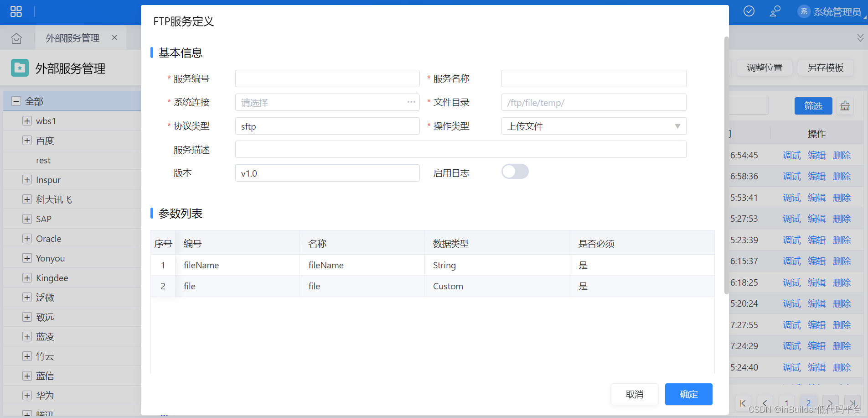Click the 筛选 filter button
Image resolution: width=868 pixels, height=418 pixels.
[813, 106]
